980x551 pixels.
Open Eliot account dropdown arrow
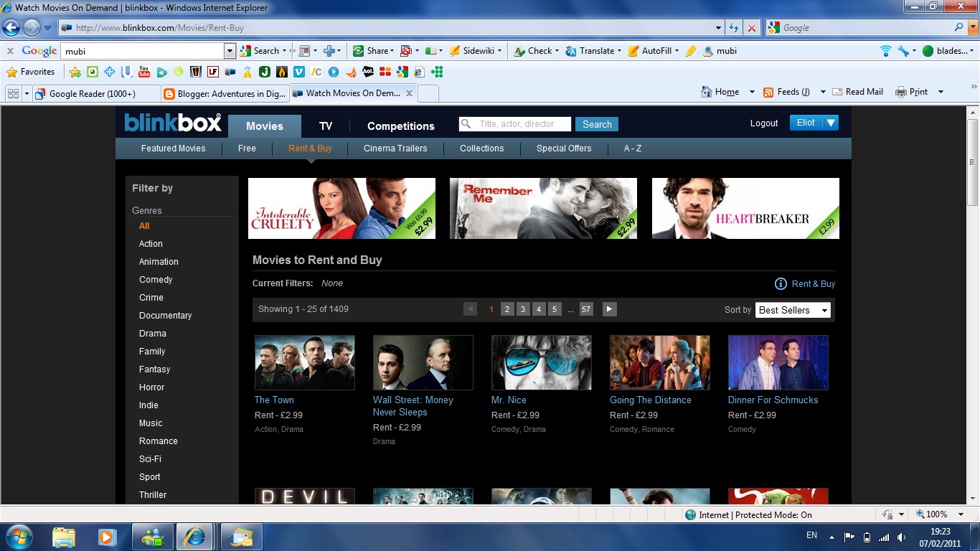coord(831,123)
